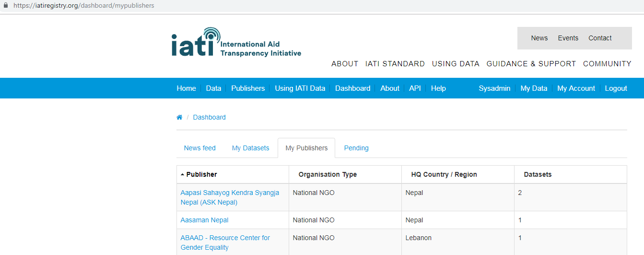
Task: Open the COMMUNITY menu
Action: [607, 64]
